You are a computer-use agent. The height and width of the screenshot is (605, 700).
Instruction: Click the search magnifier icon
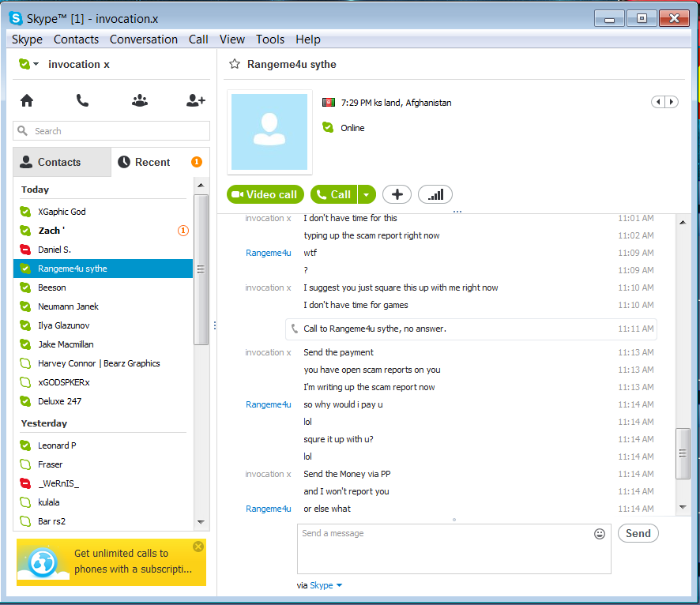point(22,131)
